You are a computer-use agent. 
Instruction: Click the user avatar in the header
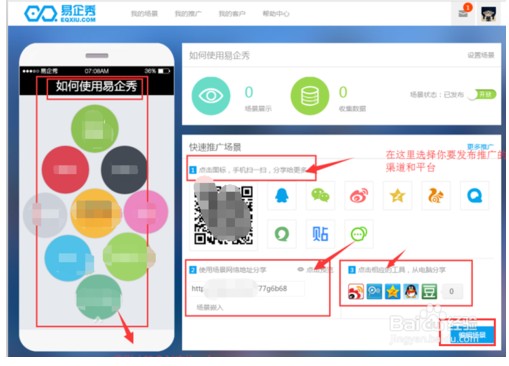[488, 14]
